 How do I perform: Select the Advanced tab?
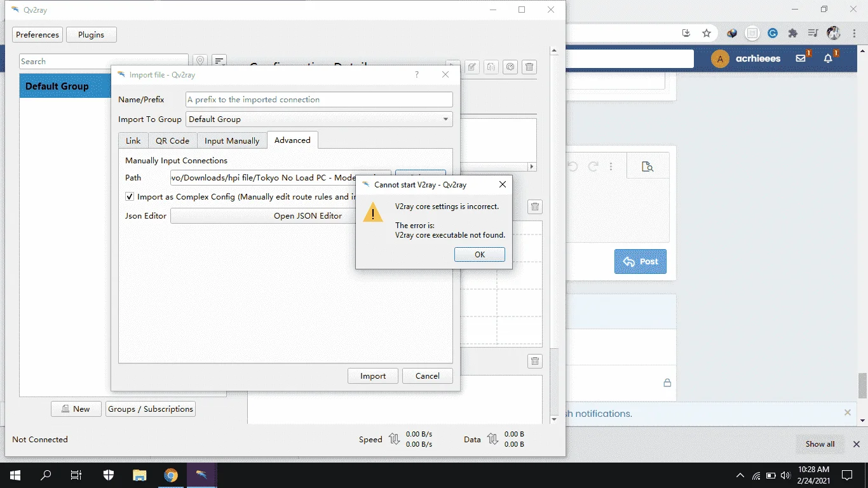292,140
